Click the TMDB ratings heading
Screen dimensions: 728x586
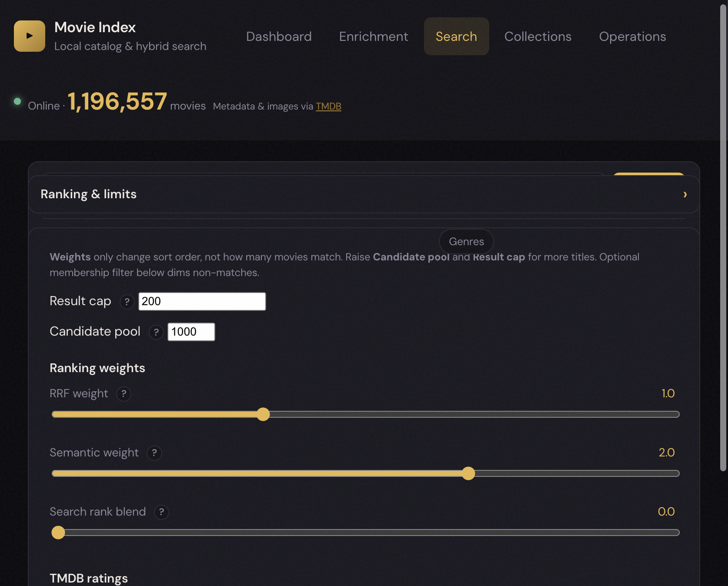pyautogui.click(x=89, y=578)
